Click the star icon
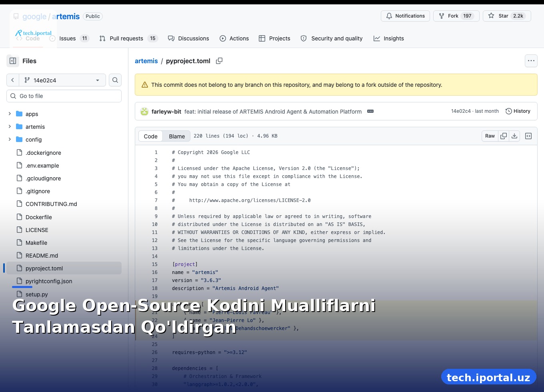Screen dimensions: 544x392 click(491, 16)
